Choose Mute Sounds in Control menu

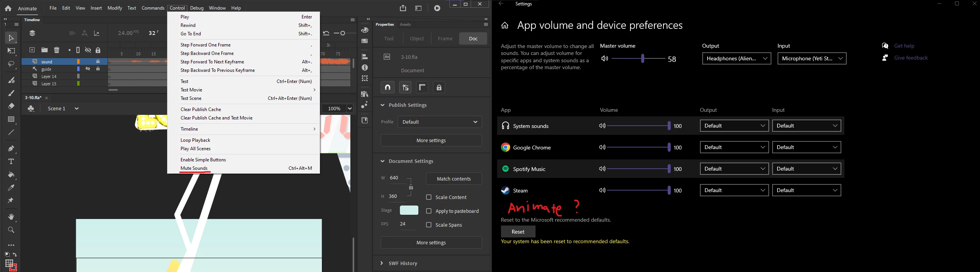click(244, 168)
